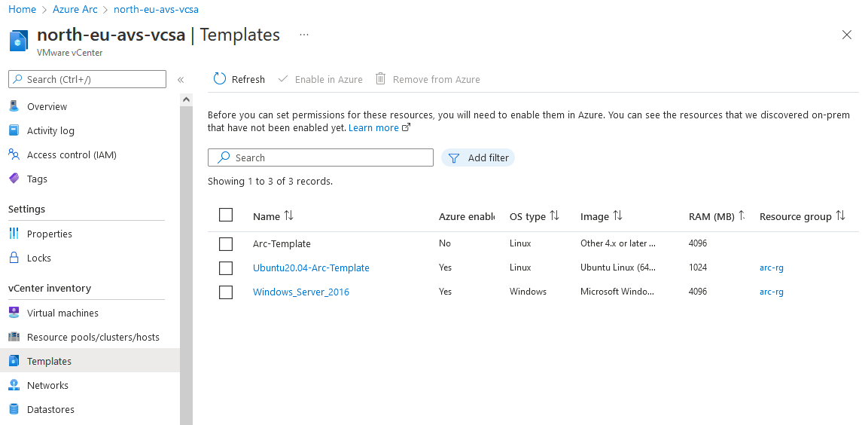Open arc-rg link in Windows_Server_2016 row
Screen dimensions: 868x425
(x=771, y=292)
